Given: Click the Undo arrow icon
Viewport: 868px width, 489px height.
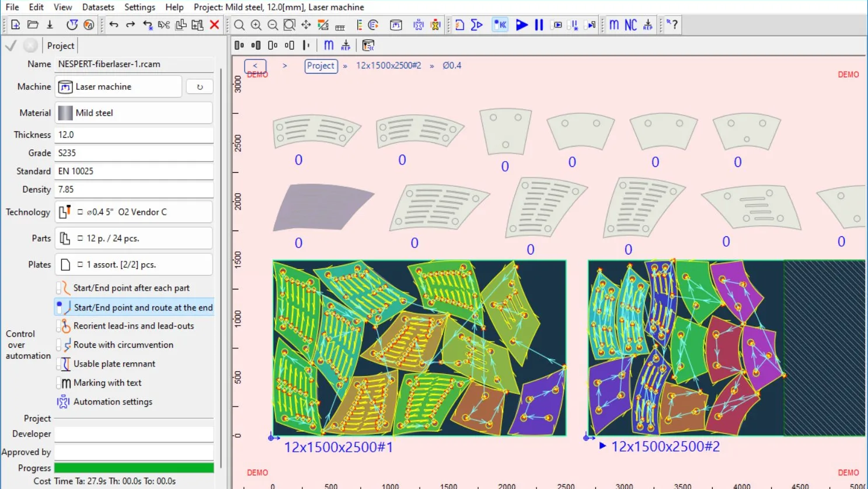Looking at the screenshot, I should (114, 25).
